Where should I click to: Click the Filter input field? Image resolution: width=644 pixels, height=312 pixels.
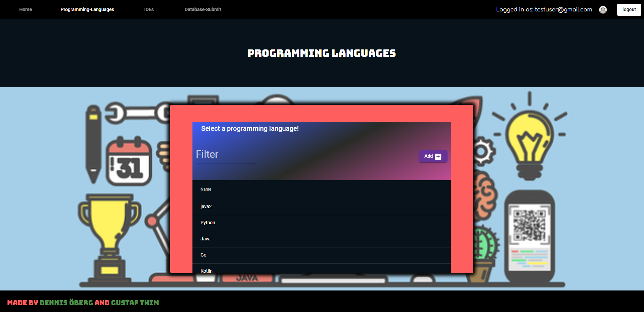click(x=225, y=155)
